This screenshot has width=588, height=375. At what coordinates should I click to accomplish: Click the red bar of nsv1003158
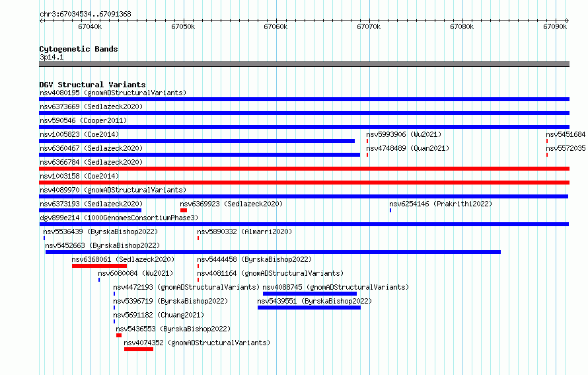tap(304, 183)
